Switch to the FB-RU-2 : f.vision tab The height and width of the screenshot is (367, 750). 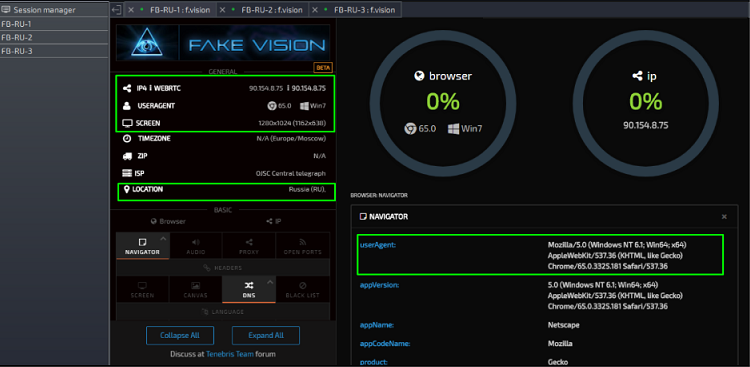[272, 10]
